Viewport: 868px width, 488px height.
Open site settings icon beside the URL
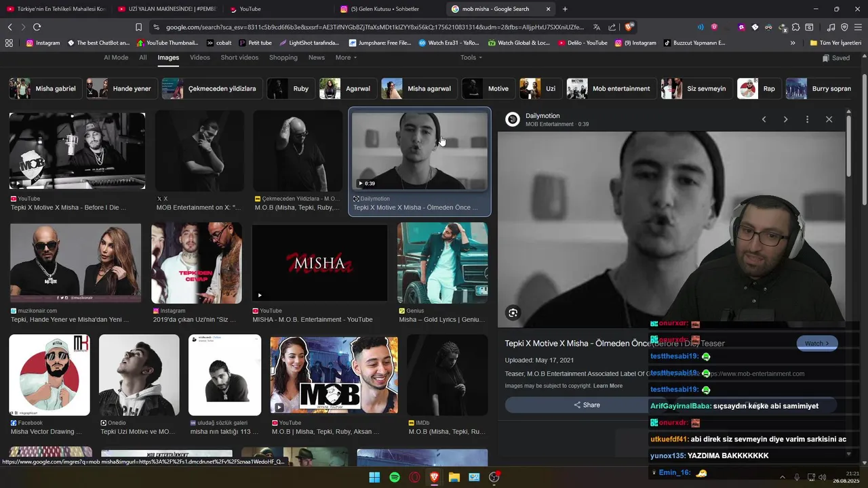(x=156, y=27)
